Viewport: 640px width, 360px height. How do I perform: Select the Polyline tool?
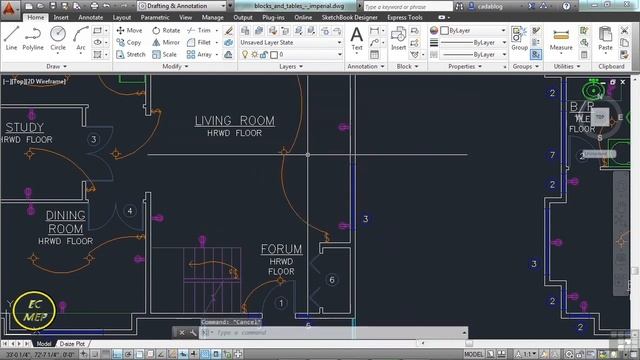[x=33, y=38]
